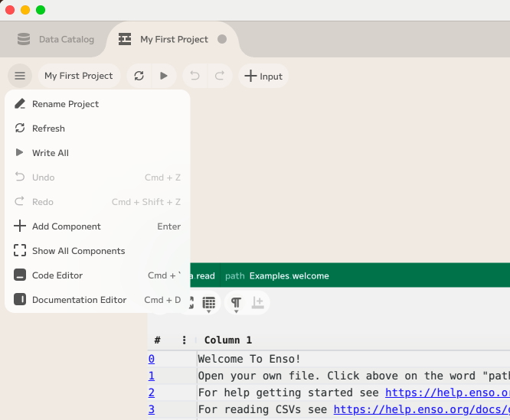Switch to the Data Catalog tab
Screen dimensions: 510x420
coord(56,39)
